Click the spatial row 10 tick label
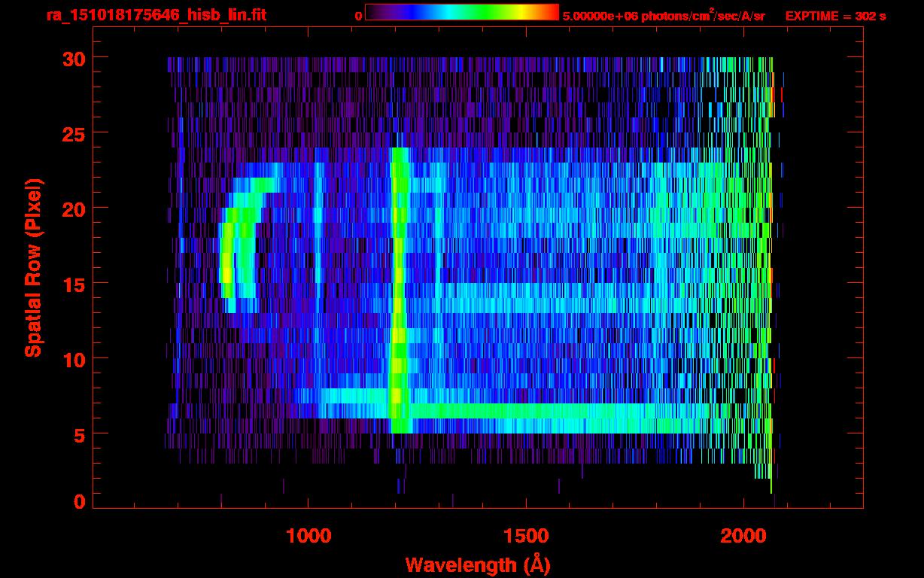Viewport: 924px width, 578px height. point(73,359)
